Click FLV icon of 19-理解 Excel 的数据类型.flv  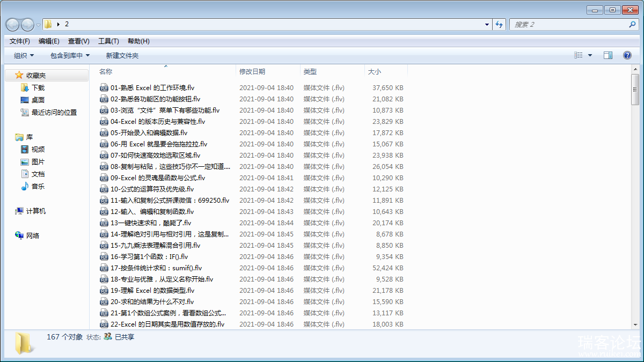click(x=104, y=291)
